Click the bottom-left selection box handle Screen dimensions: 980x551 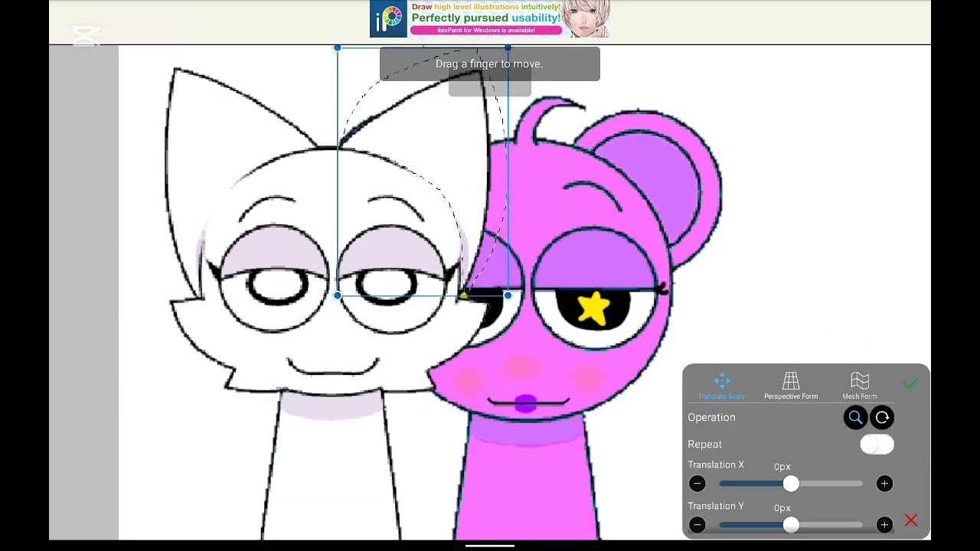[x=338, y=295]
